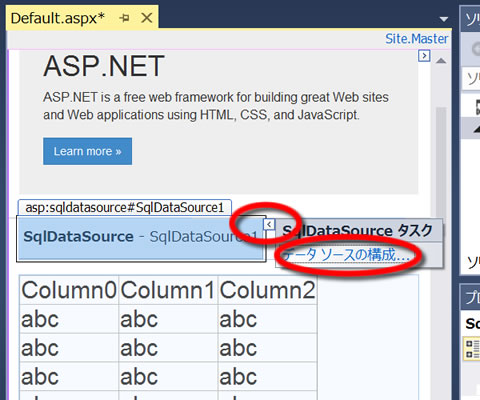Close the Default.aspx tab
The image size is (480, 400).
(147, 18)
